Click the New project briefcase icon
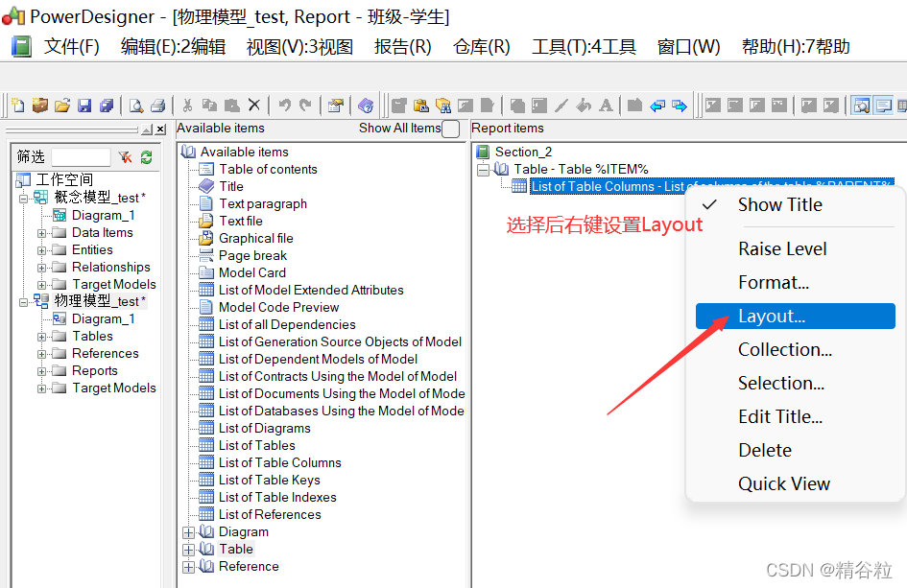Viewport: 907px width, 588px height. [x=40, y=106]
